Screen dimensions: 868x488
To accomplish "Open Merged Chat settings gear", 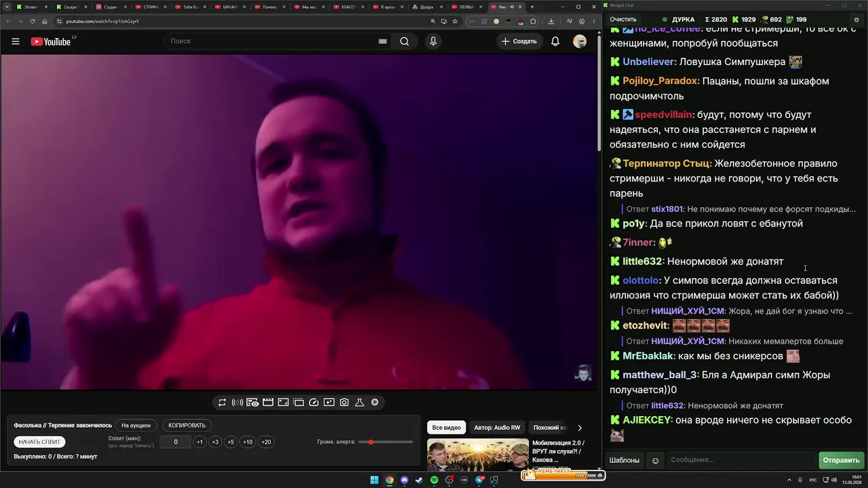I will tap(856, 20).
